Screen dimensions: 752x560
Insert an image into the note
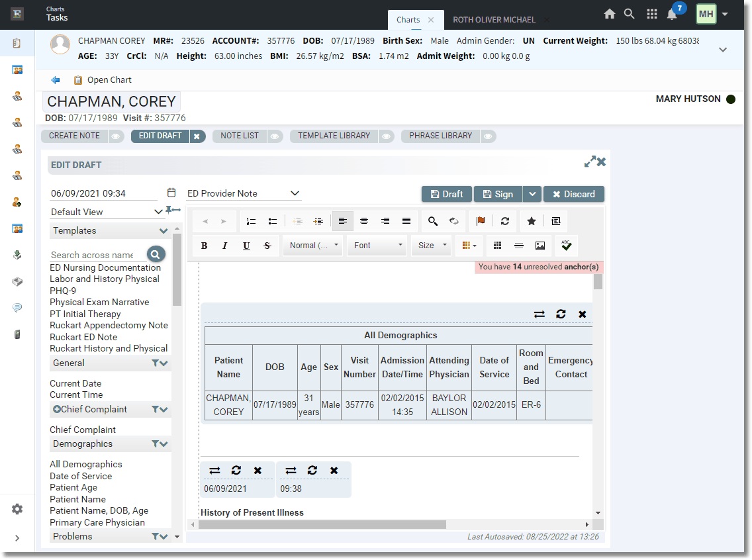tap(540, 246)
